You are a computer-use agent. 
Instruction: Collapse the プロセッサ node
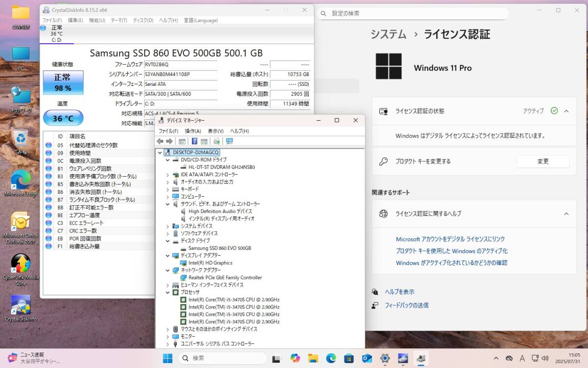(x=168, y=292)
